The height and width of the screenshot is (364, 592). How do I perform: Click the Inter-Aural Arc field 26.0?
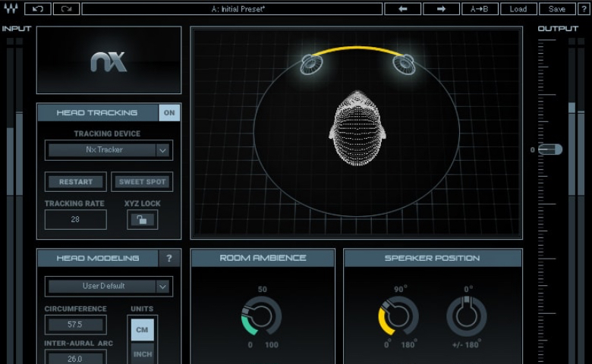(75, 358)
